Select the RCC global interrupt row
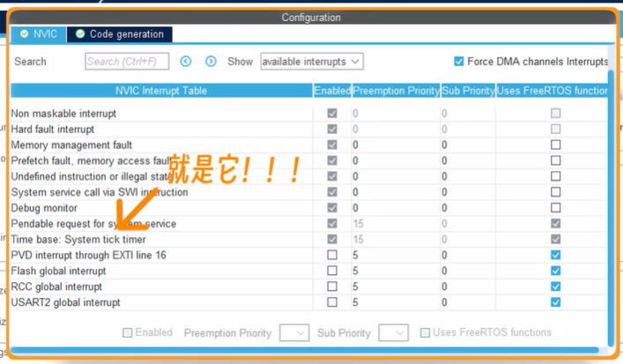 pyautogui.click(x=309, y=286)
